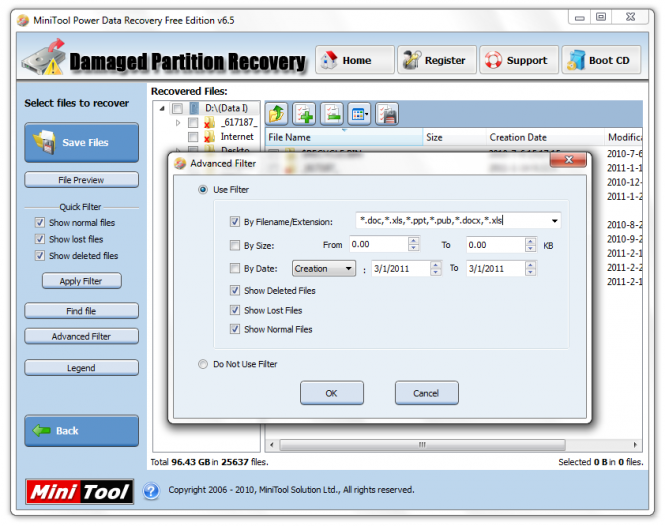Check the D:\(Data I) tree checkbox
The height and width of the screenshot is (526, 665).
[178, 108]
